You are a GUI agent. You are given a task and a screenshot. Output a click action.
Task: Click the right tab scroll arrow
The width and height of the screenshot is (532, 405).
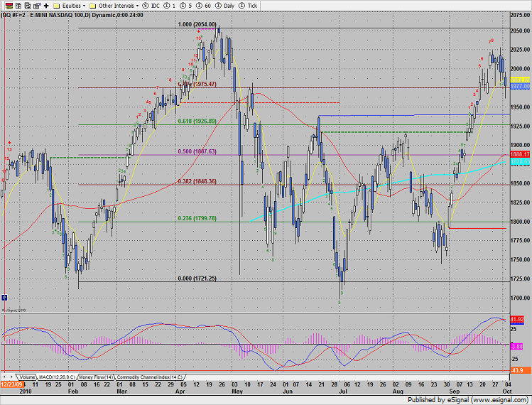11,377
